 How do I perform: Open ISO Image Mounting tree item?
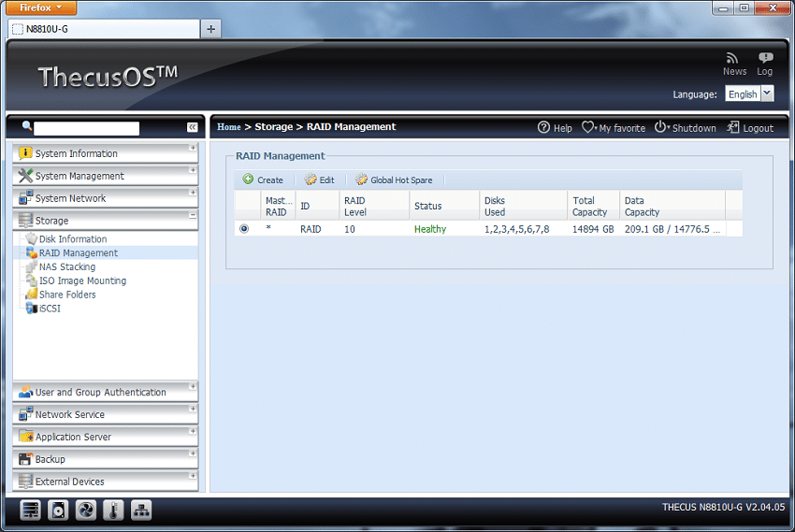click(x=82, y=280)
